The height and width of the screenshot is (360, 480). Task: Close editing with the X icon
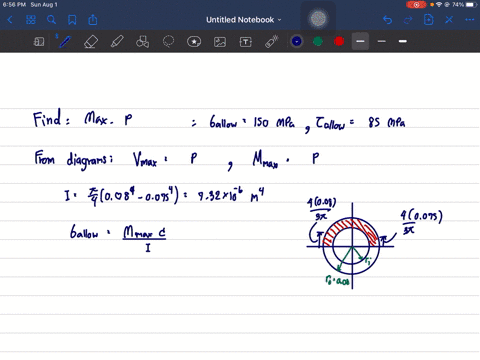449,20
